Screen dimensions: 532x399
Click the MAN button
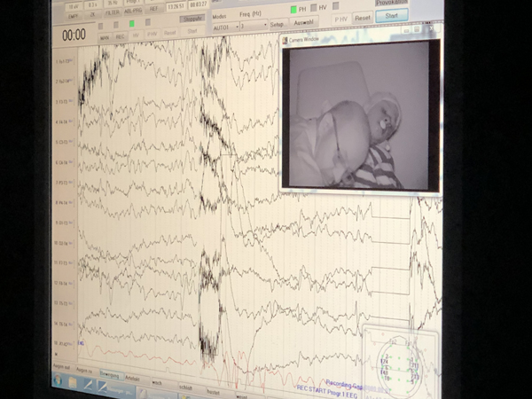tap(105, 37)
